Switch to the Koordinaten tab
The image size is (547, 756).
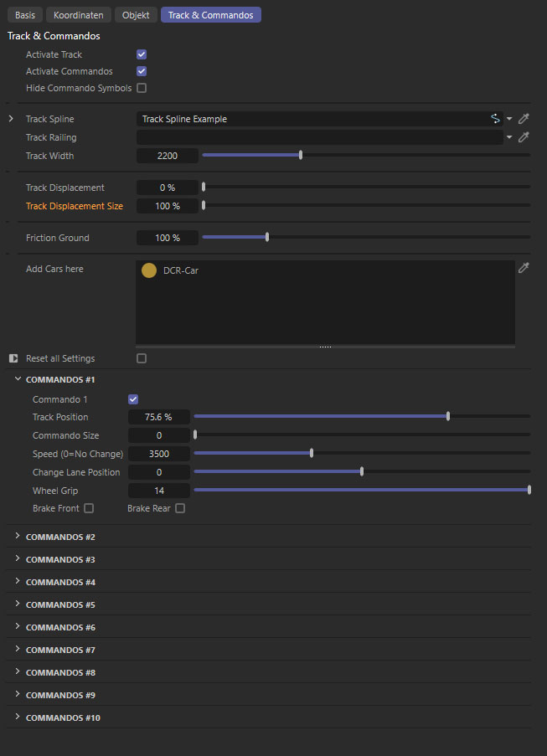click(77, 15)
